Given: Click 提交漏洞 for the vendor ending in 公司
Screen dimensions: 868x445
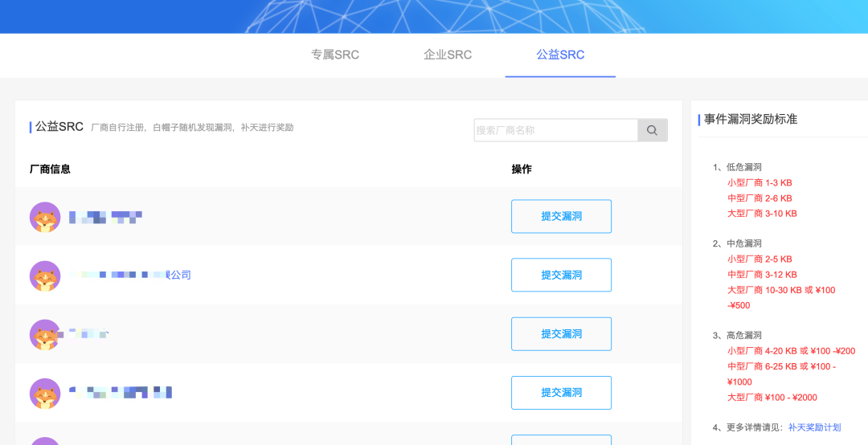Looking at the screenshot, I should tap(561, 275).
